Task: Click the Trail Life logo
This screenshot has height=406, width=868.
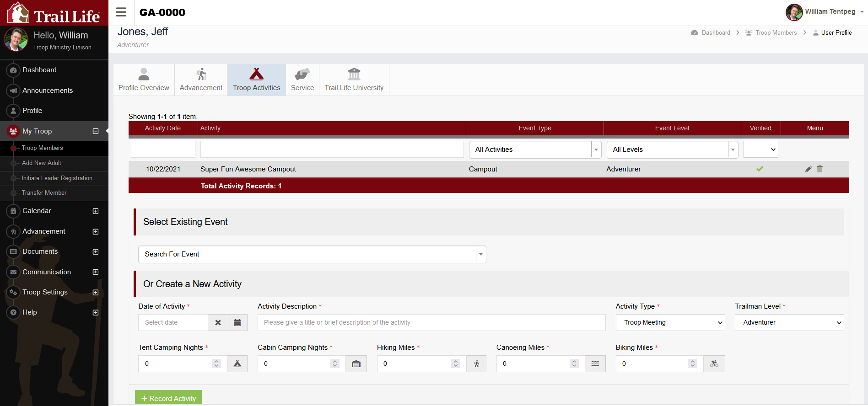Action: [x=54, y=13]
